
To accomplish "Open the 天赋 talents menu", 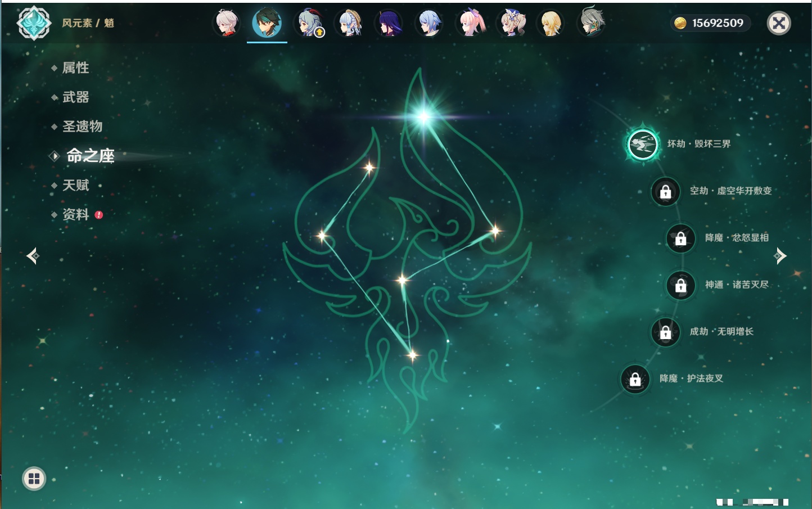I will (75, 185).
